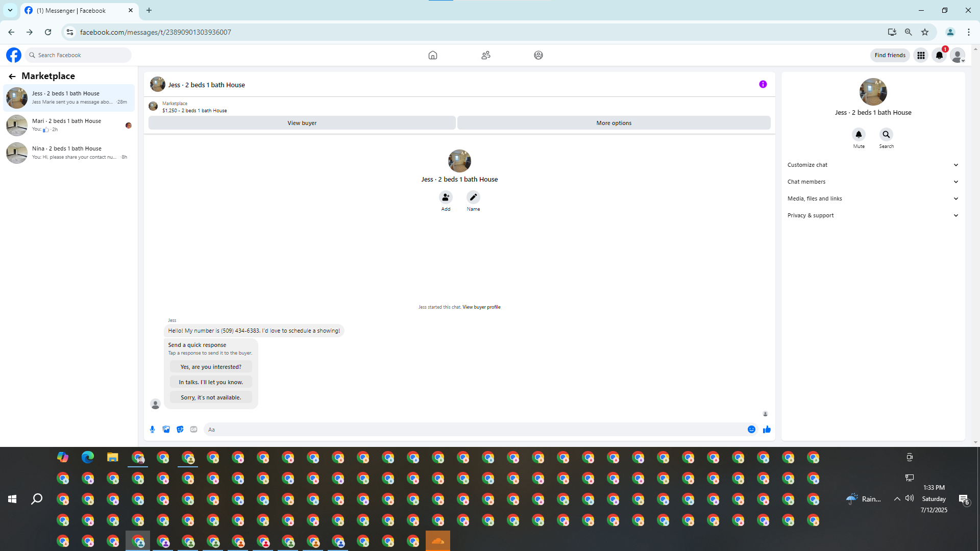This screenshot has height=551, width=980.
Task: Click the Search conversation icon
Action: (x=886, y=135)
